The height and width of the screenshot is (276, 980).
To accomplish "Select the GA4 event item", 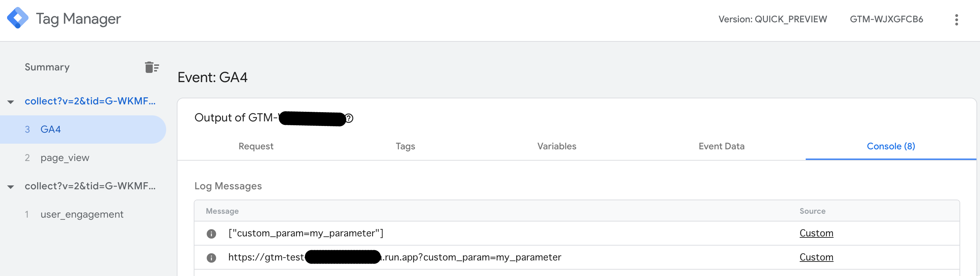I will point(83,130).
